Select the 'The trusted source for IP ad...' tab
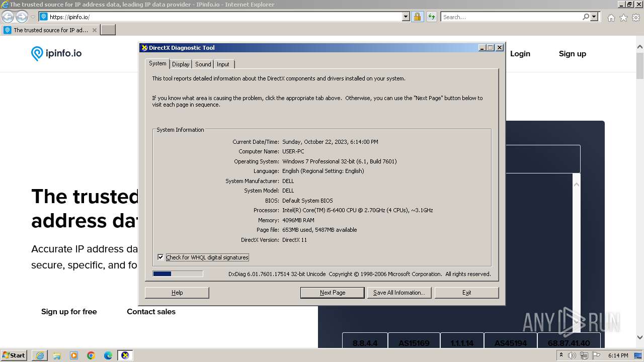 click(50, 30)
